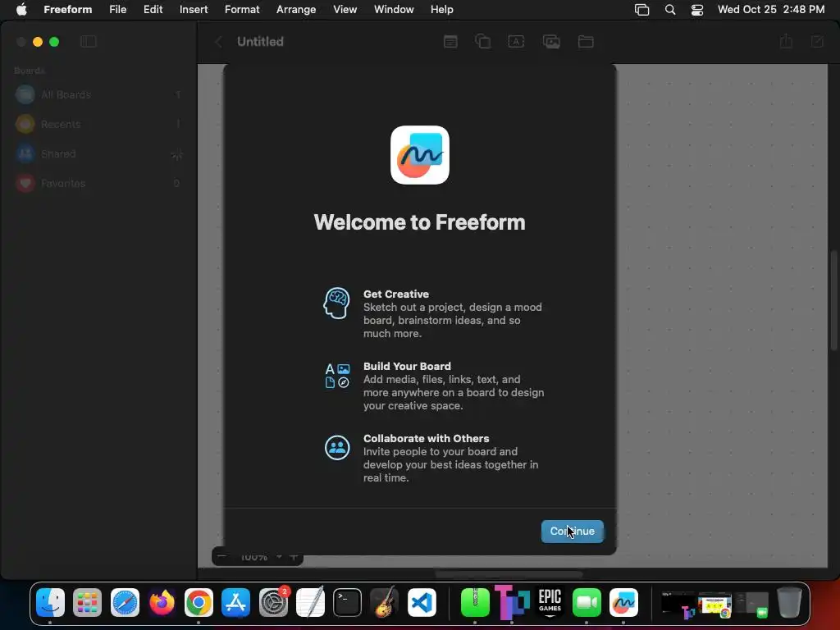This screenshot has height=630, width=840.
Task: Open the shapes library toolbar icon
Action: click(482, 41)
